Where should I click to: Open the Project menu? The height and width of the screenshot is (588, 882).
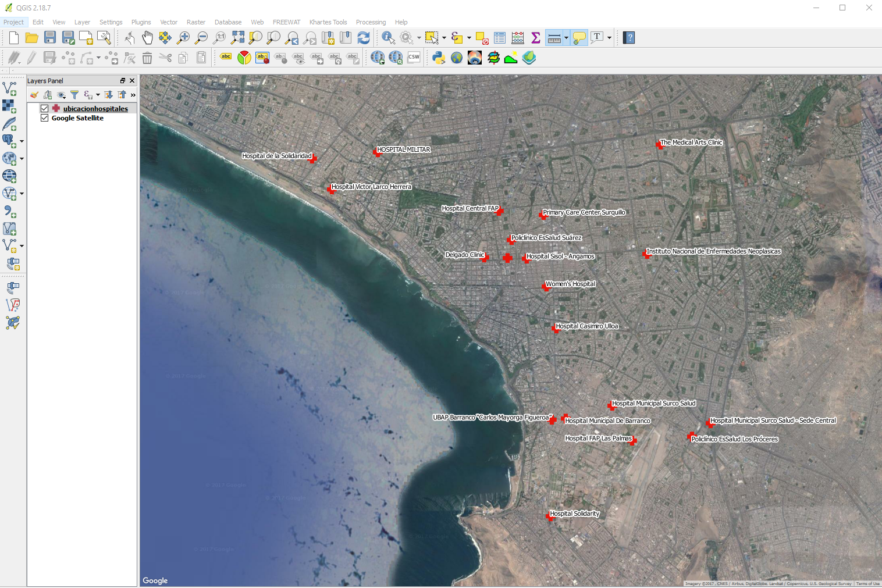[x=13, y=22]
